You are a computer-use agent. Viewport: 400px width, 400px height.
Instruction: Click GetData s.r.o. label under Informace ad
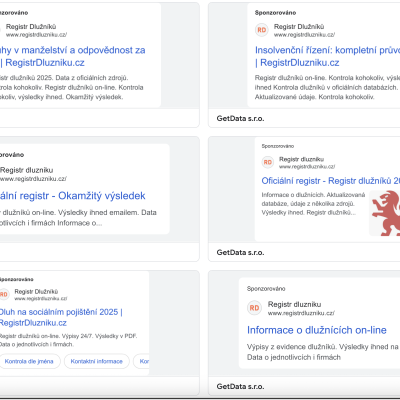coord(240,386)
